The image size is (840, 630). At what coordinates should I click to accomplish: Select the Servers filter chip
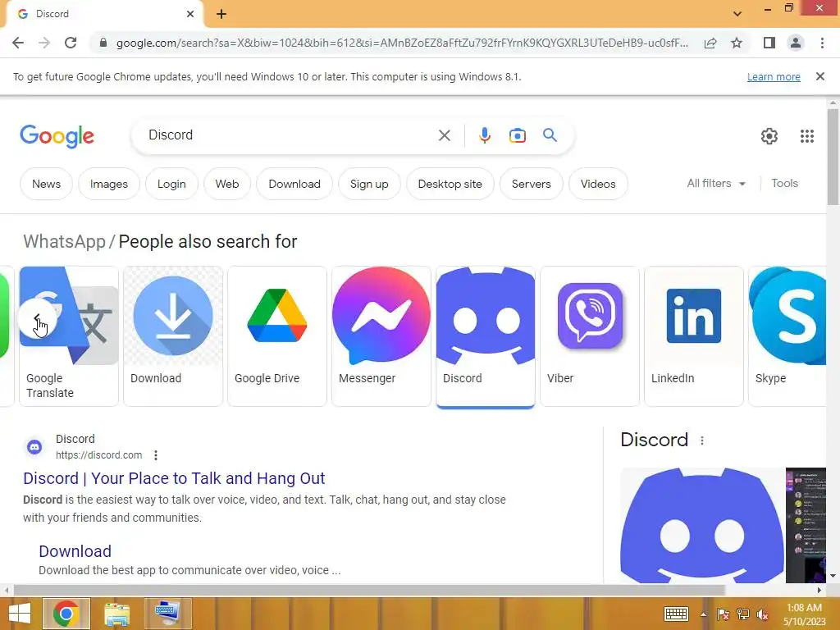[531, 184]
